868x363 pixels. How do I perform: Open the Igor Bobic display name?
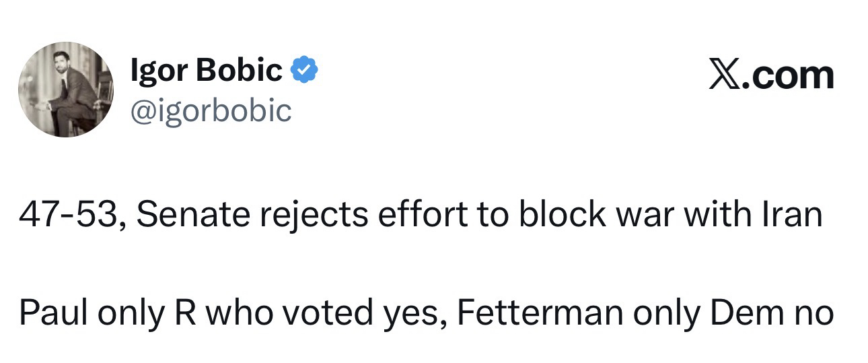point(206,71)
